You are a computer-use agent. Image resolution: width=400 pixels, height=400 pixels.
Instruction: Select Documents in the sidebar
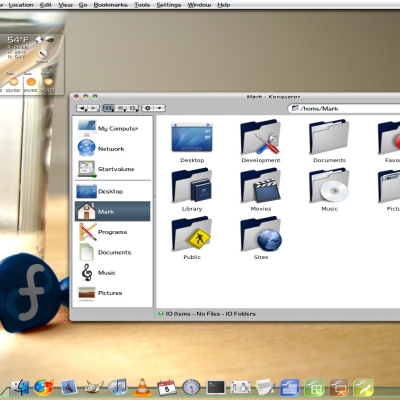pyautogui.click(x=113, y=252)
